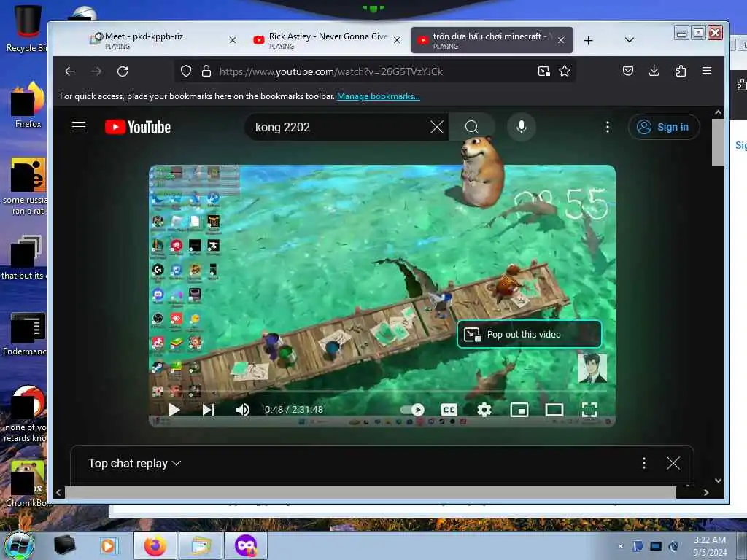Image resolution: width=747 pixels, height=560 pixels.
Task: Click the taskbar clock showing 3:22 AM
Action: coord(710,546)
